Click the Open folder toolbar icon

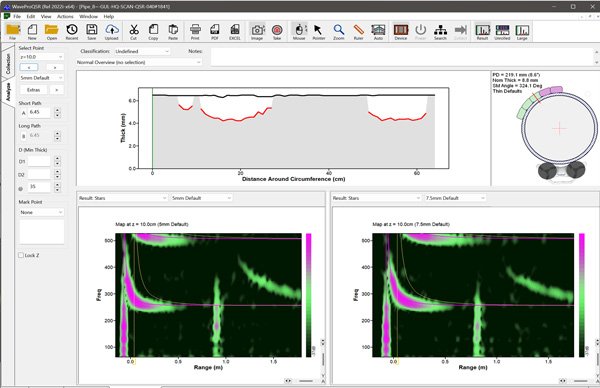52,31
